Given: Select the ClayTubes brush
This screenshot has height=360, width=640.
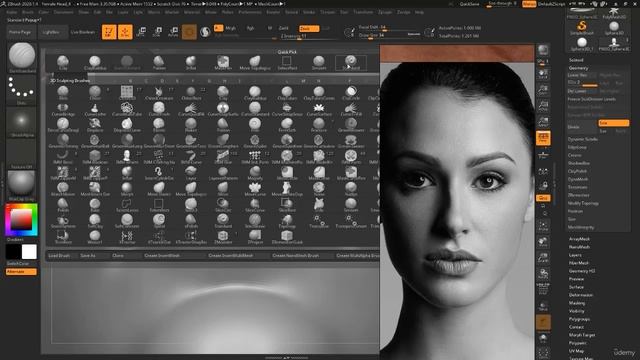Looking at the screenshot, I should (x=287, y=93).
